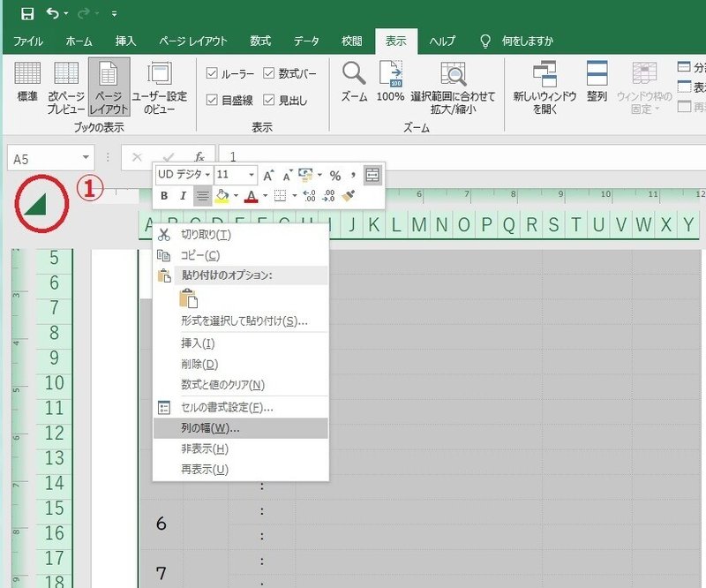Click the fx insert function button
The width and height of the screenshot is (706, 588).
coord(199,157)
